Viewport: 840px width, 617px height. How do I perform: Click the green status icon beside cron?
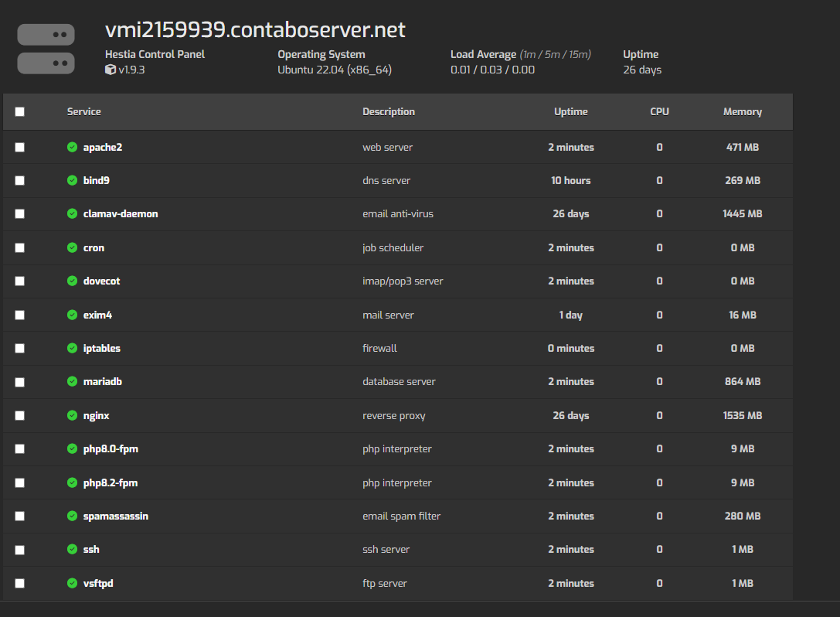[x=73, y=247]
